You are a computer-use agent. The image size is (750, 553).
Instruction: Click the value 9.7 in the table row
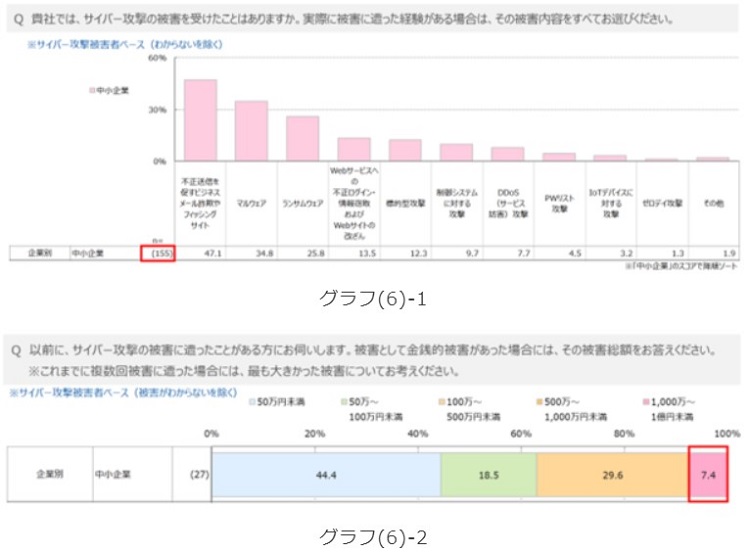point(472,253)
